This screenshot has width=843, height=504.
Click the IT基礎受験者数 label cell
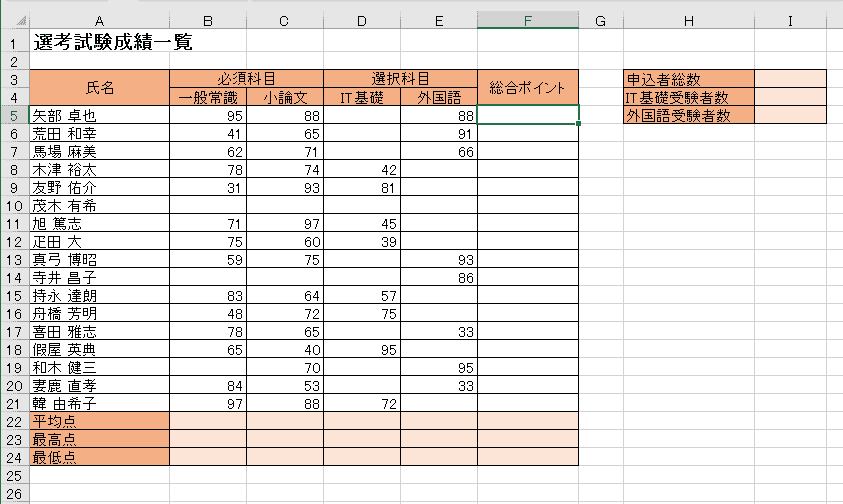[689, 97]
